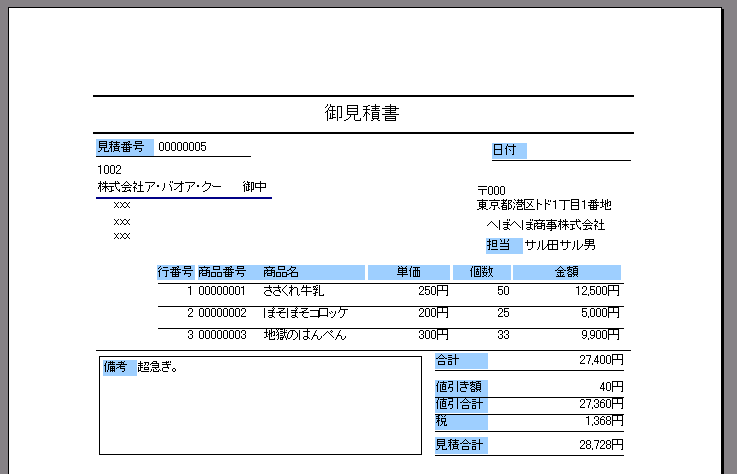Screen dimensions: 737x474
Task: Click the 商品名 column header
Action: point(281,272)
